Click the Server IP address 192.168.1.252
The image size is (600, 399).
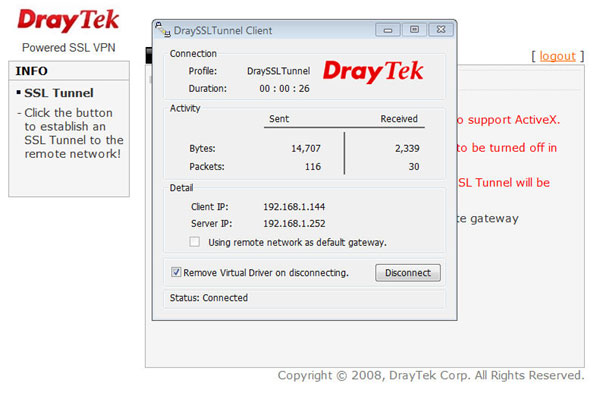(294, 223)
